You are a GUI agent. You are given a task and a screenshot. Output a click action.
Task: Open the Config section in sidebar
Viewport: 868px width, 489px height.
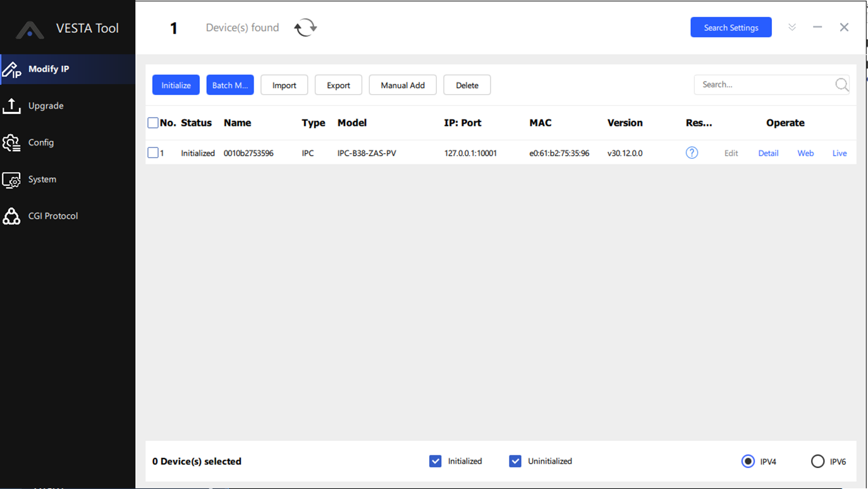coord(40,142)
